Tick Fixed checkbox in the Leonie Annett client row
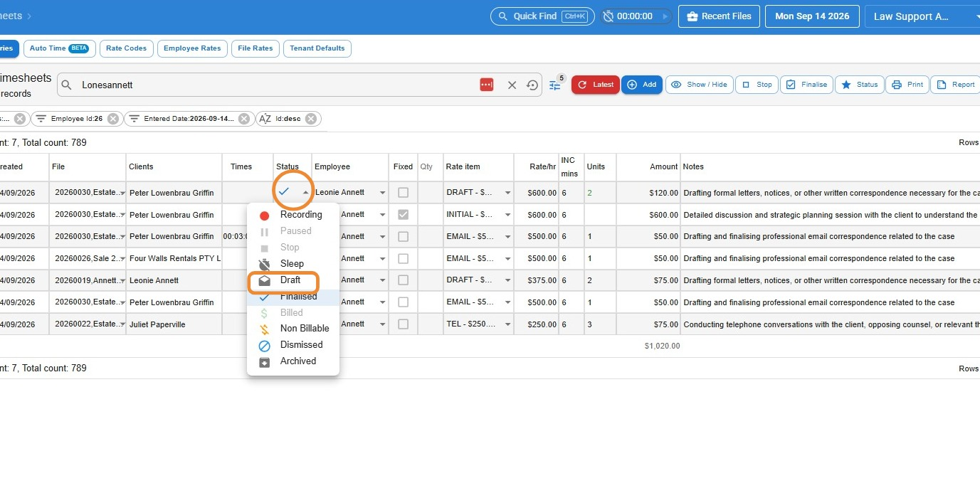The image size is (980, 488). [403, 280]
